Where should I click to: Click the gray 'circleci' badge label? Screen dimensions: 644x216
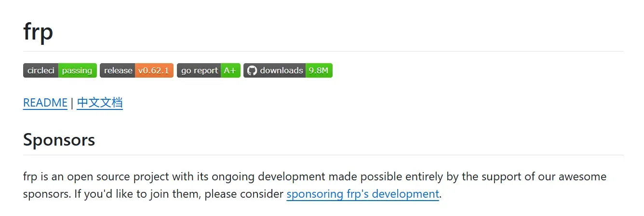point(41,70)
